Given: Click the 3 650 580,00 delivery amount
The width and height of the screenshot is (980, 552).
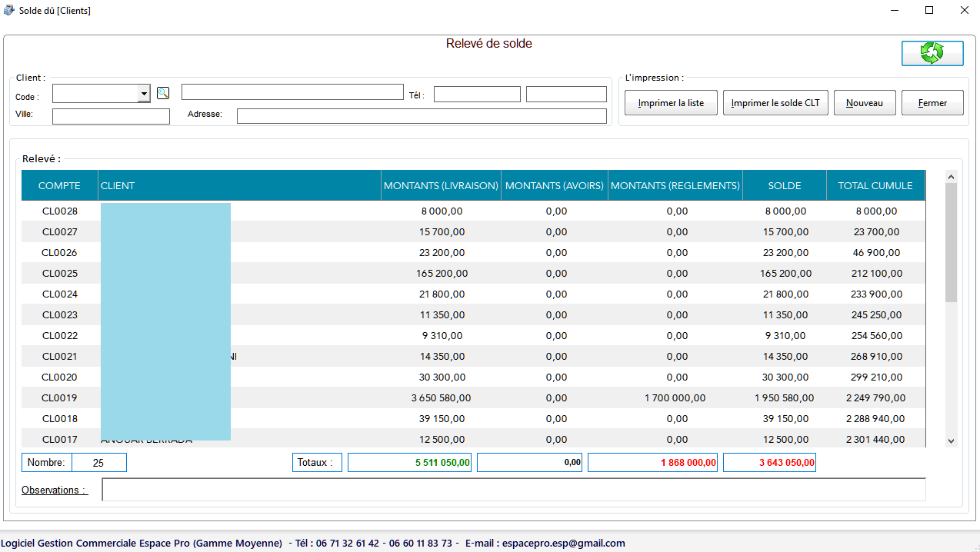Looking at the screenshot, I should 441,397.
